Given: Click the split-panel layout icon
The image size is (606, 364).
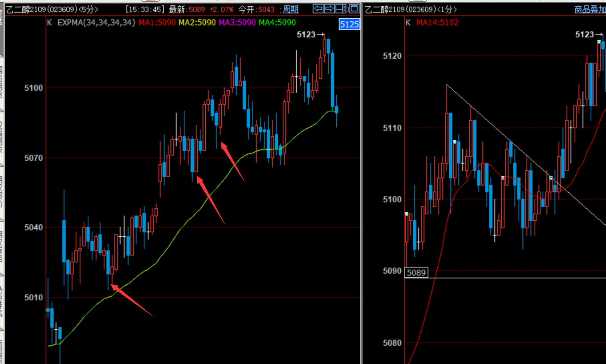Looking at the screenshot, I should click(342, 9).
